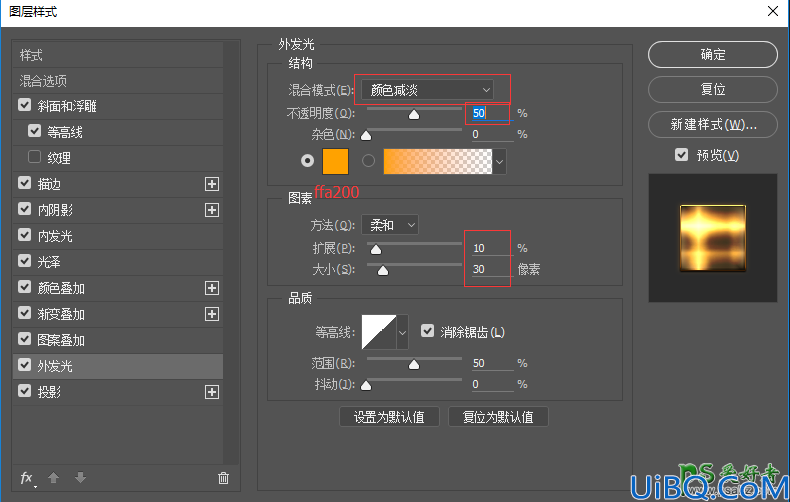Viewport: 790px width, 502px height.
Task: Click the 杂色 slider handle
Action: coord(366,136)
